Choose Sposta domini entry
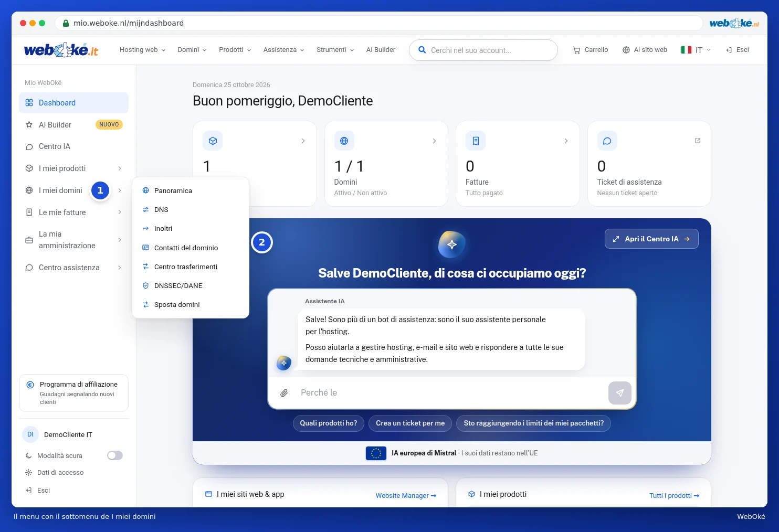 [x=191, y=304]
